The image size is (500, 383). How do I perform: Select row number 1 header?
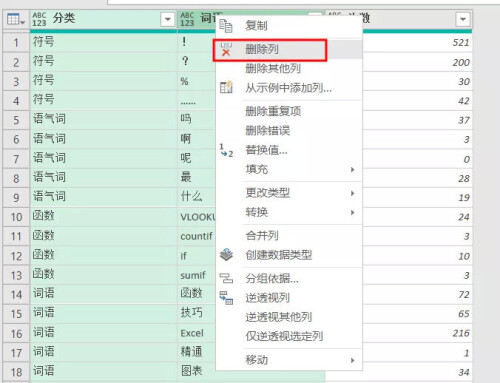(16, 43)
